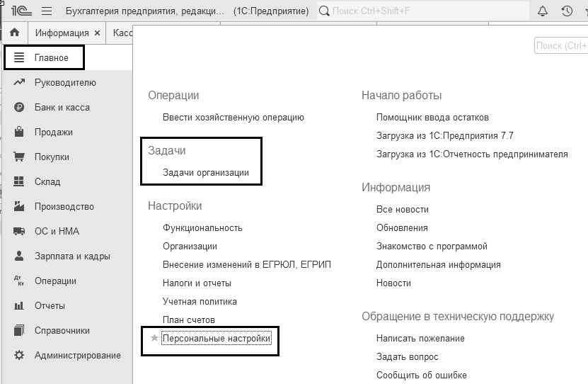Open Помощник ввода остатков
588x384 pixels.
coord(432,117)
